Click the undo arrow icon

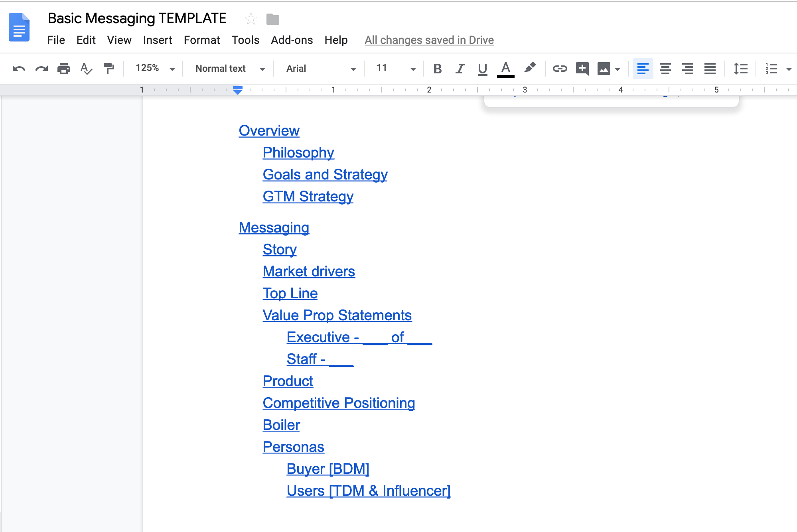point(19,69)
